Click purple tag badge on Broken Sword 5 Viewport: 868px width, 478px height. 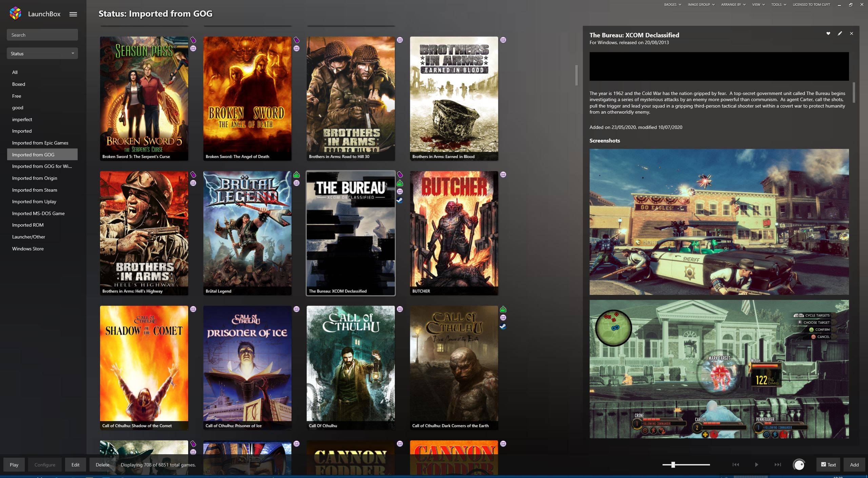[193, 40]
